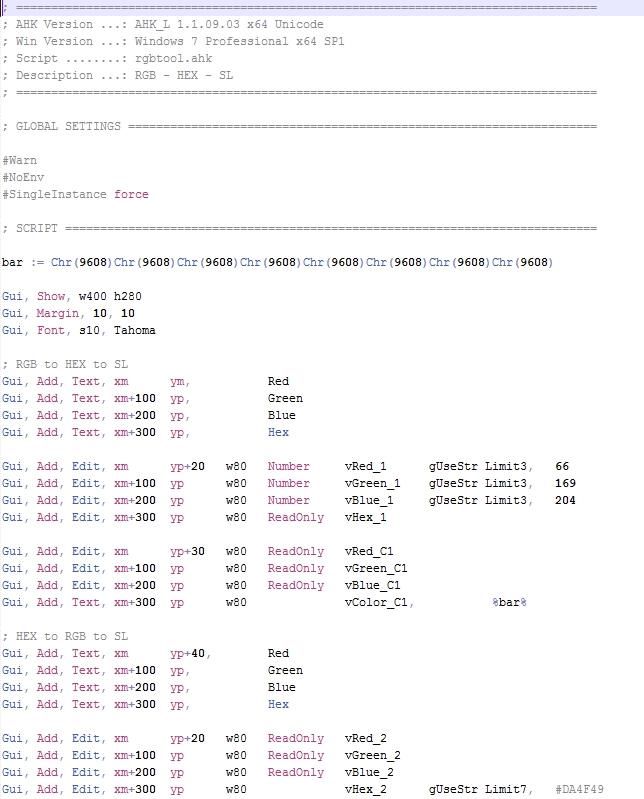Click the 'w400' value in the Gui Show line
644x799 pixels.
92,297
